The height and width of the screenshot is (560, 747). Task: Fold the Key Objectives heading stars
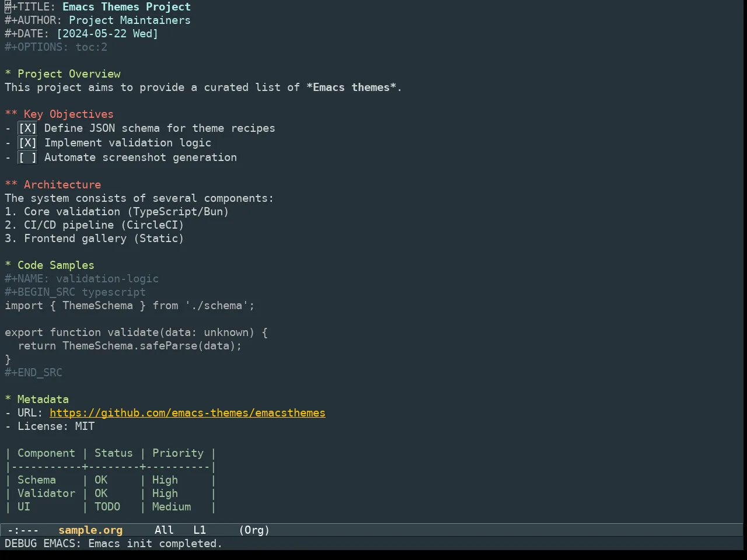11,114
